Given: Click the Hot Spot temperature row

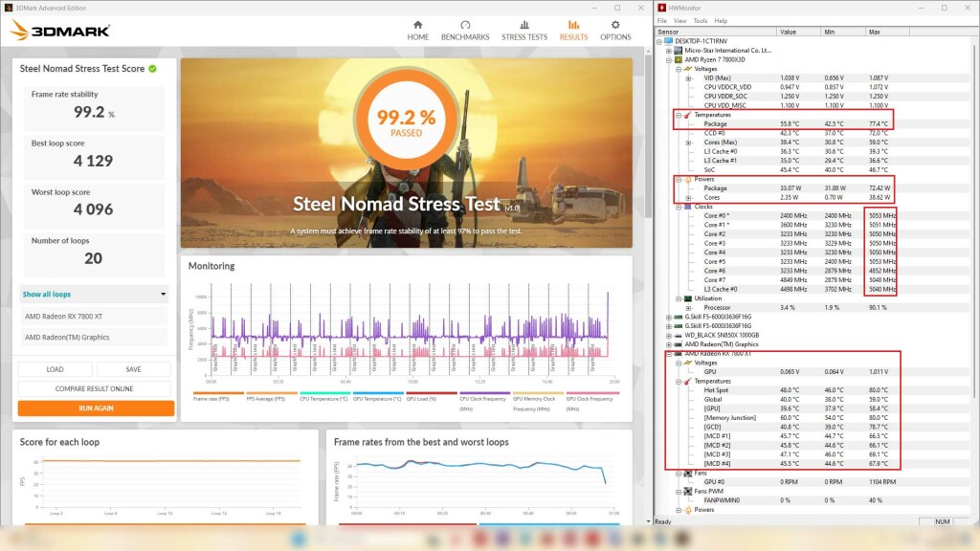Looking at the screenshot, I should pyautogui.click(x=813, y=390).
